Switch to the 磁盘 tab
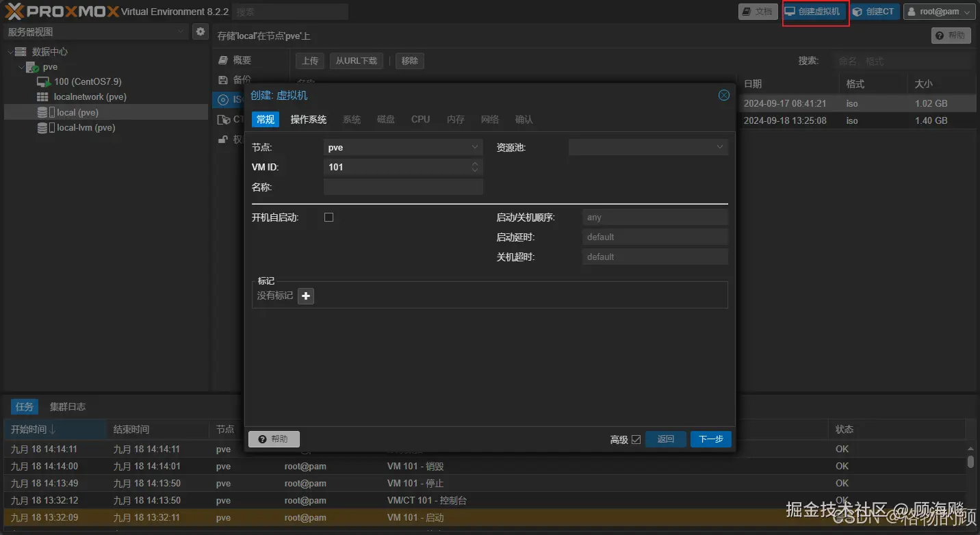Image resolution: width=980 pixels, height=535 pixels. 386,119
